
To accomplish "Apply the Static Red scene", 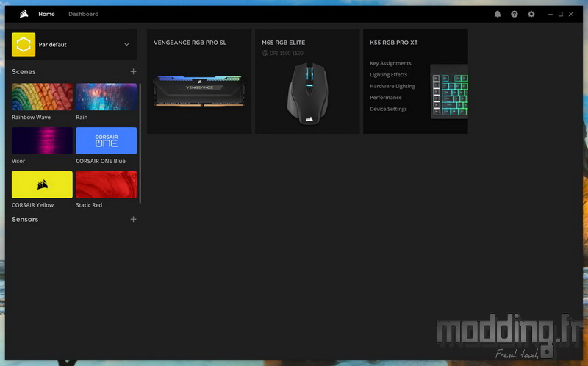I will [x=106, y=184].
